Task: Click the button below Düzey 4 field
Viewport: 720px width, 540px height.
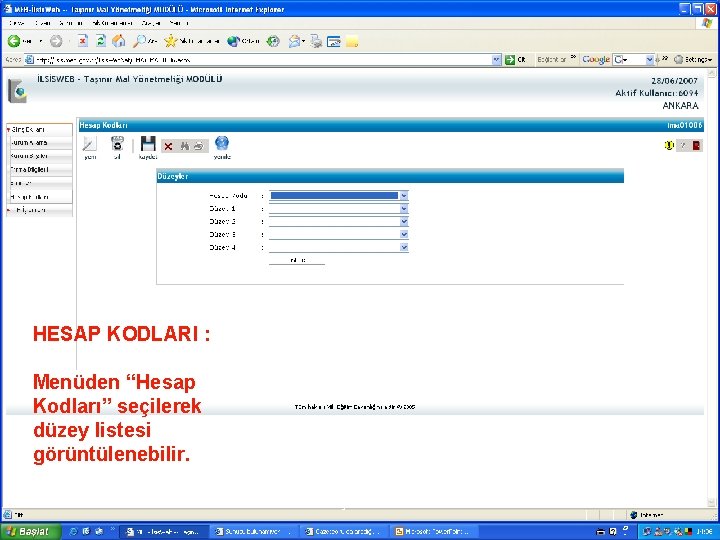Action: pos(297,260)
